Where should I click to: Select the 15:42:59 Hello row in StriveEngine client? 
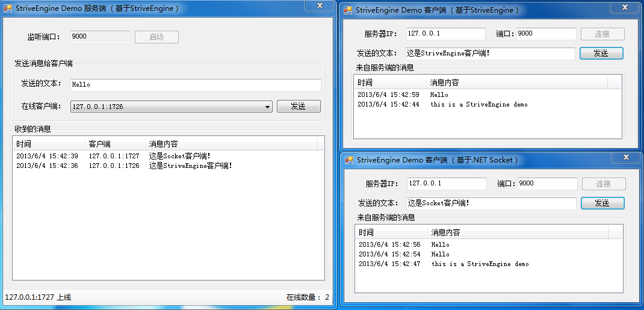click(488, 95)
